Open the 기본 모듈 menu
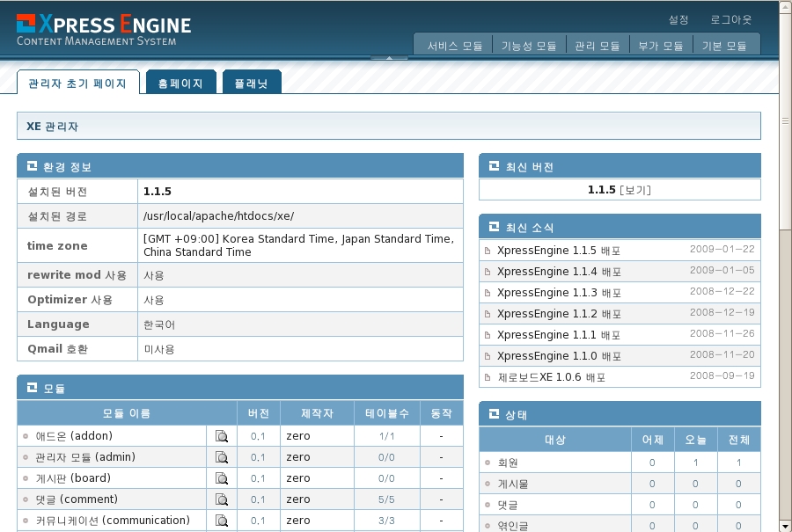This screenshot has width=792, height=532. coord(724,46)
